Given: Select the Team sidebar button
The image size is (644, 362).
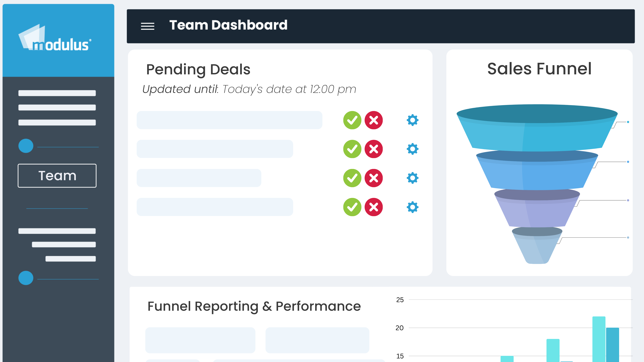Looking at the screenshot, I should click(57, 176).
